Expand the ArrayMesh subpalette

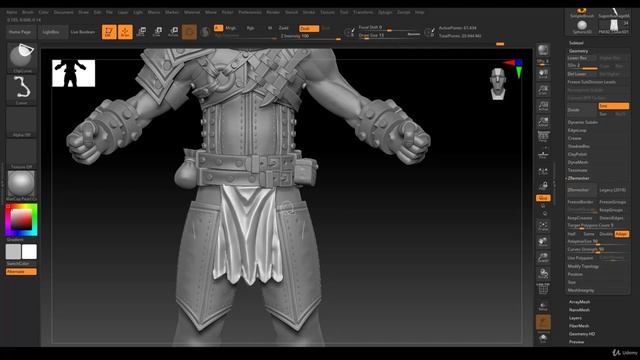tap(579, 302)
